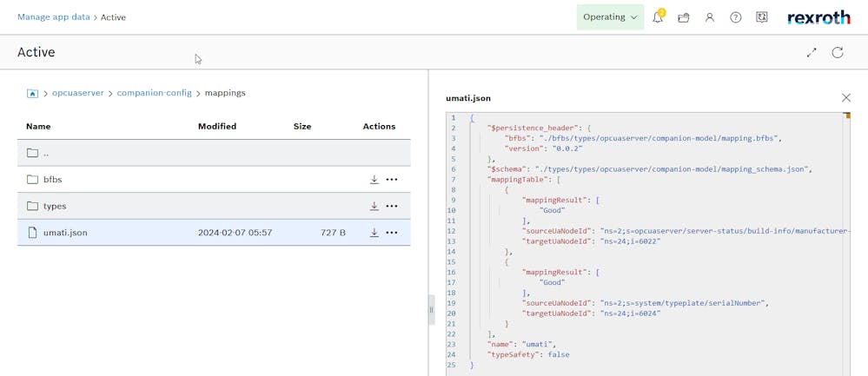Go to root via home breadcrumb icon
This screenshot has width=868, height=376.
(x=32, y=93)
